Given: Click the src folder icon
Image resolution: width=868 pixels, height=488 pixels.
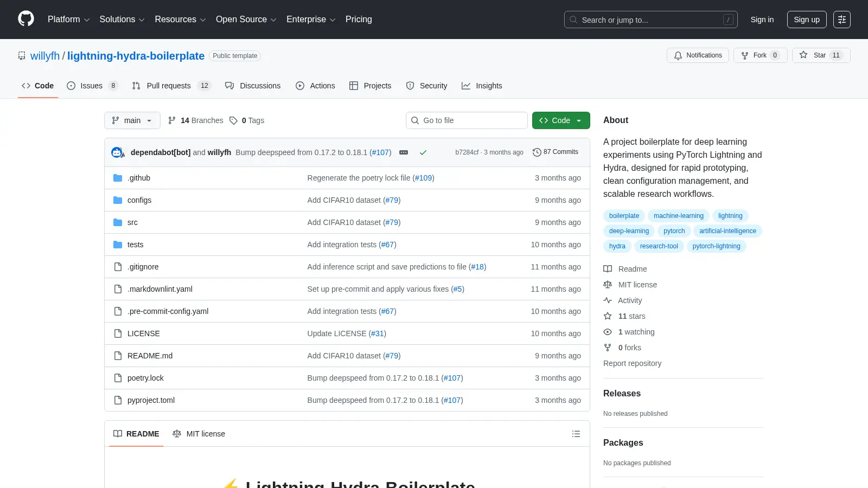Looking at the screenshot, I should tap(118, 222).
